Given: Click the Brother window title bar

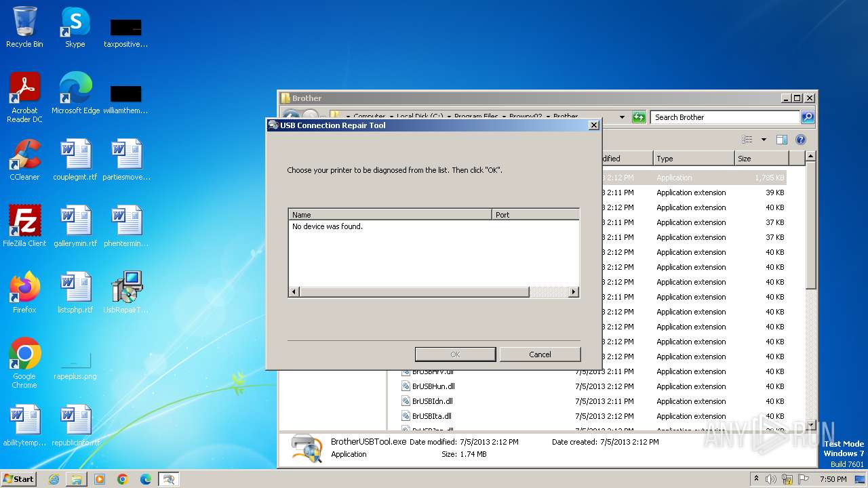Looking at the screenshot, I should pyautogui.click(x=529, y=98).
